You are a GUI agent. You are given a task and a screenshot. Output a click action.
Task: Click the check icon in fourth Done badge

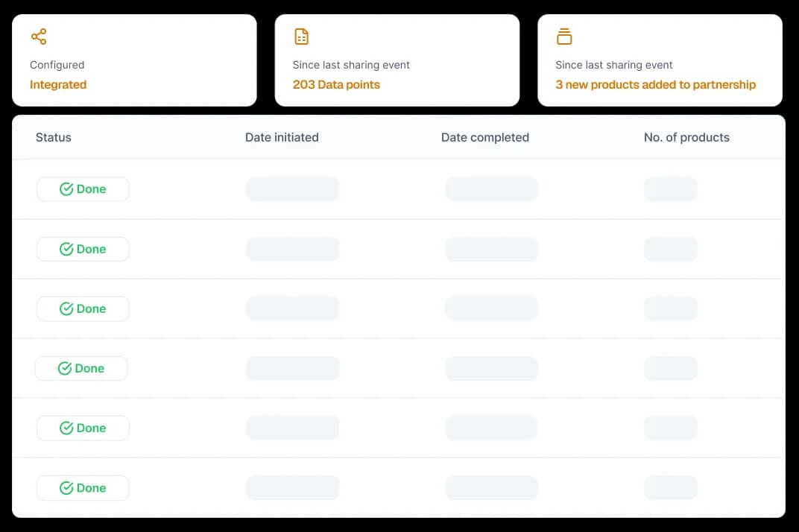[65, 368]
